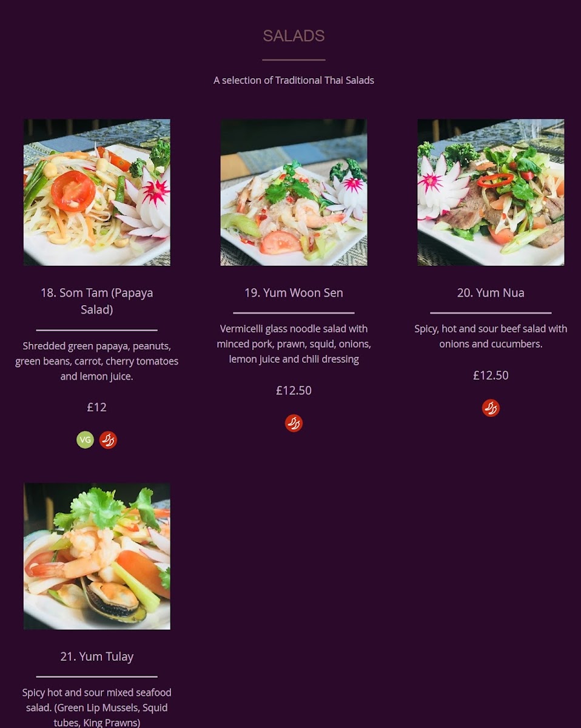Open the Yum Woon Sen dish photo

tap(294, 192)
